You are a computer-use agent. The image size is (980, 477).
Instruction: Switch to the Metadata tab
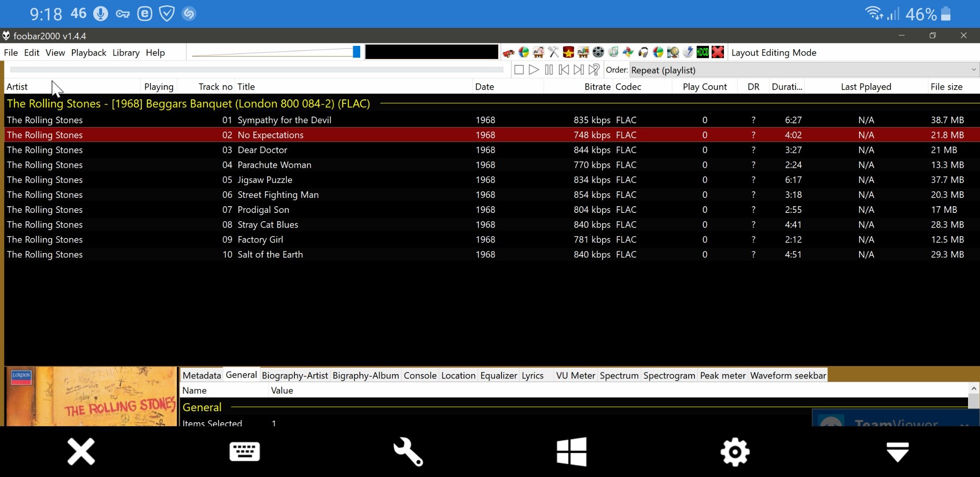202,375
